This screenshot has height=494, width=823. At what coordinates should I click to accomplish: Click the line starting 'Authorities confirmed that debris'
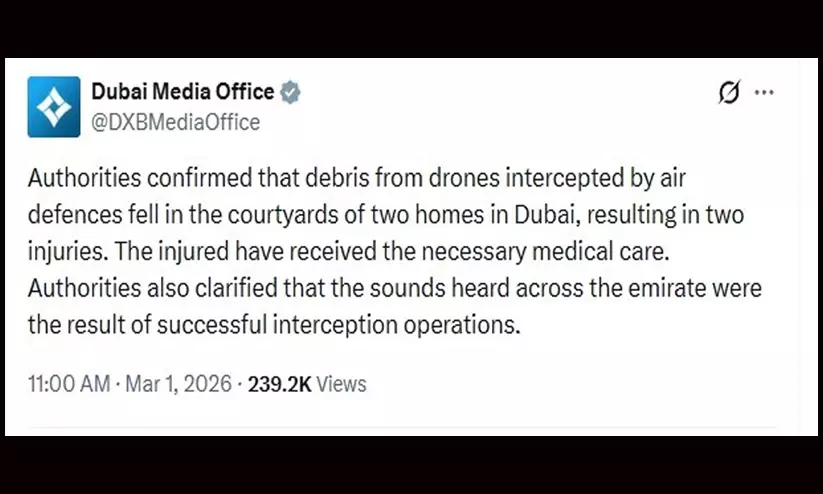click(360, 179)
